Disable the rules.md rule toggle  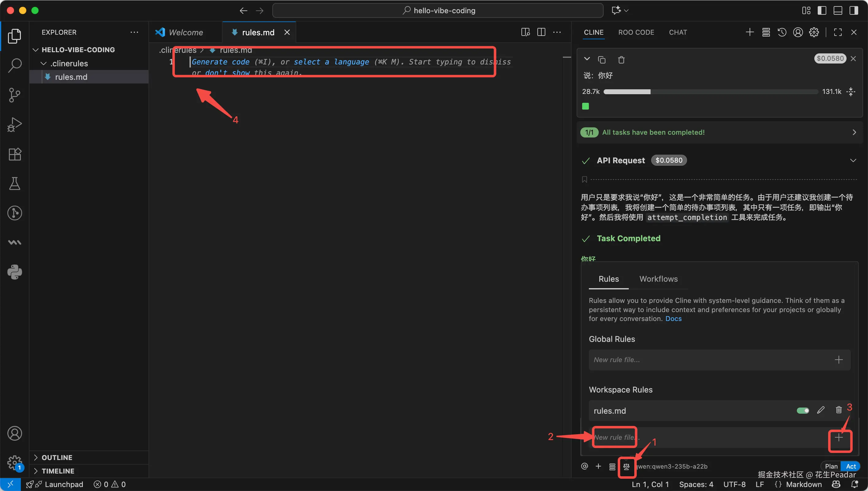tap(803, 410)
